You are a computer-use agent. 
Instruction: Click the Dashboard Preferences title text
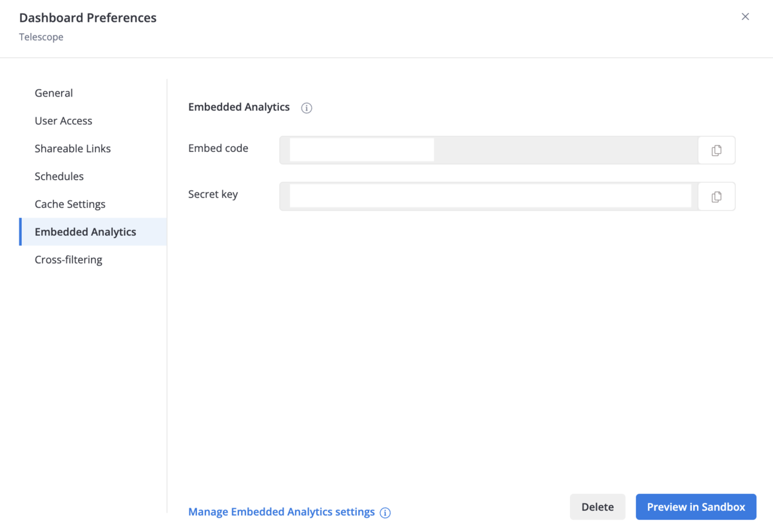click(x=88, y=18)
